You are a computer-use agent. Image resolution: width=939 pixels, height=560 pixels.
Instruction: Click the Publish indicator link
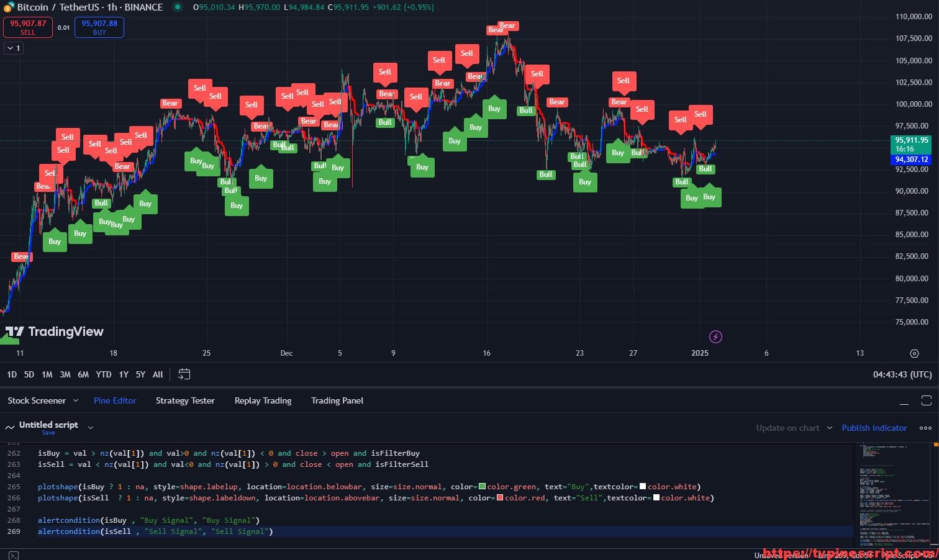[874, 428]
